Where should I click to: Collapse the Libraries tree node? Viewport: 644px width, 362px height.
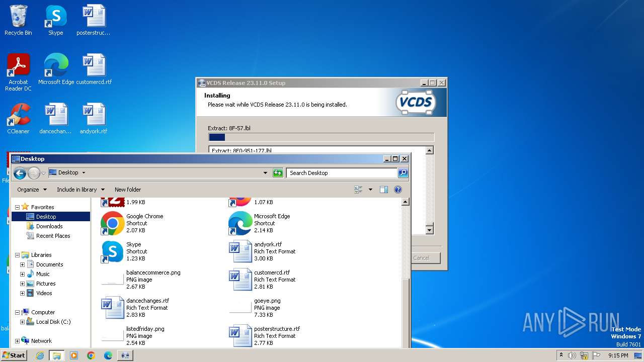[17, 255]
